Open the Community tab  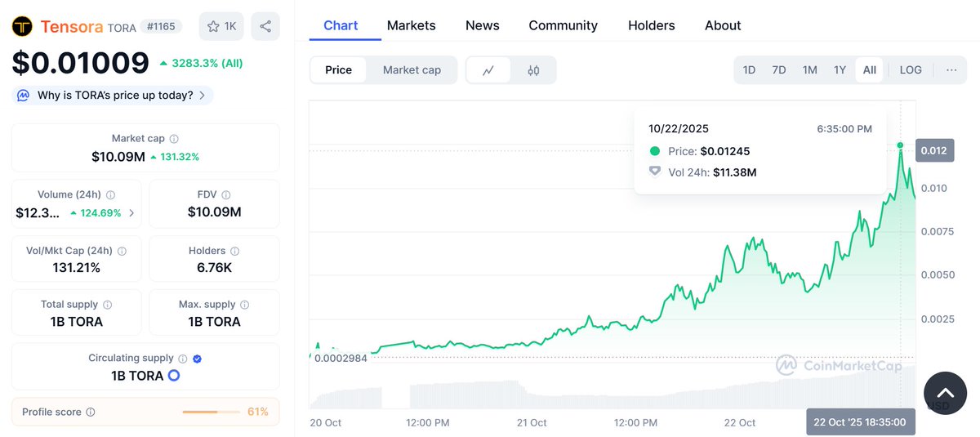coord(563,25)
